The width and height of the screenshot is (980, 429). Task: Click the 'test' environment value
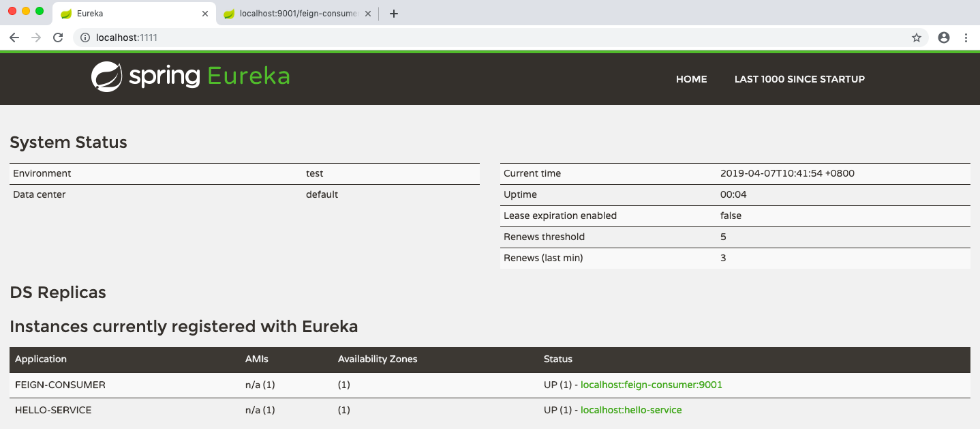point(315,173)
